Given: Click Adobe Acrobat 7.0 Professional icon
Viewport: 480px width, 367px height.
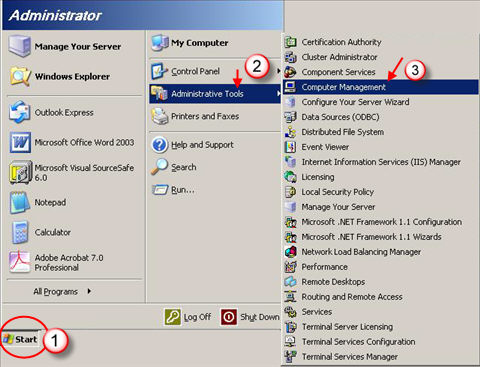Looking at the screenshot, I should tap(20, 262).
